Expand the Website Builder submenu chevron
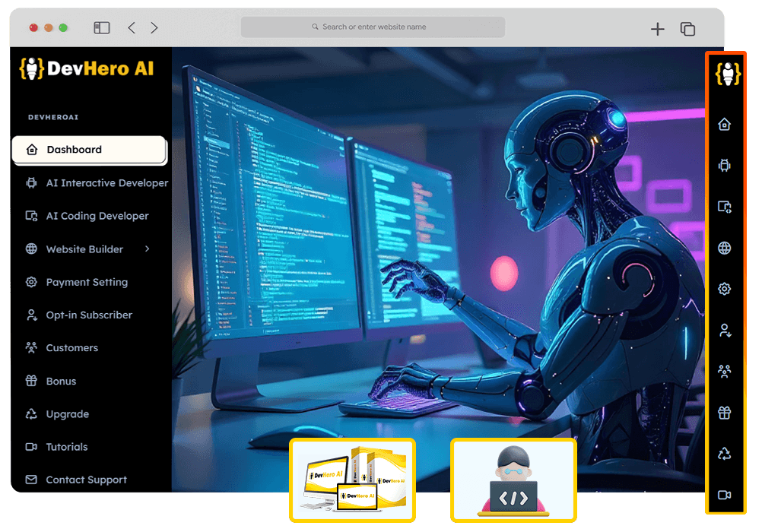 [x=148, y=249]
